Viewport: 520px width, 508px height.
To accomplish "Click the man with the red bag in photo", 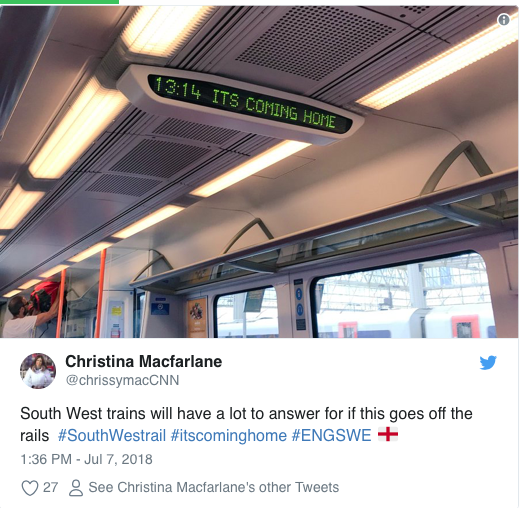I will [x=32, y=307].
